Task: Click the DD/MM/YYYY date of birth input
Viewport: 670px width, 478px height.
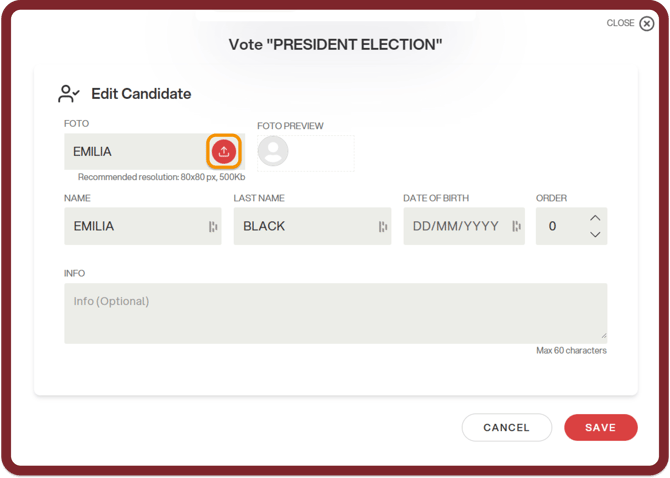Action: tap(456, 227)
